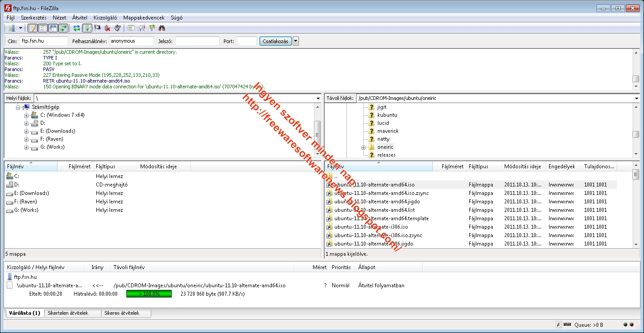Open the Nézet menu

[x=59, y=18]
